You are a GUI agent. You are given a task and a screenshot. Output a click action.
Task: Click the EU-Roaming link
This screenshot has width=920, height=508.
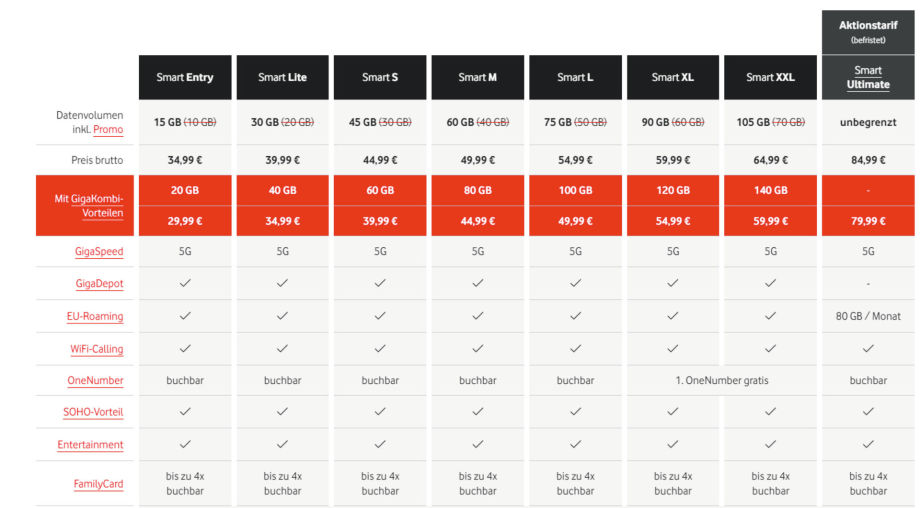coord(95,317)
